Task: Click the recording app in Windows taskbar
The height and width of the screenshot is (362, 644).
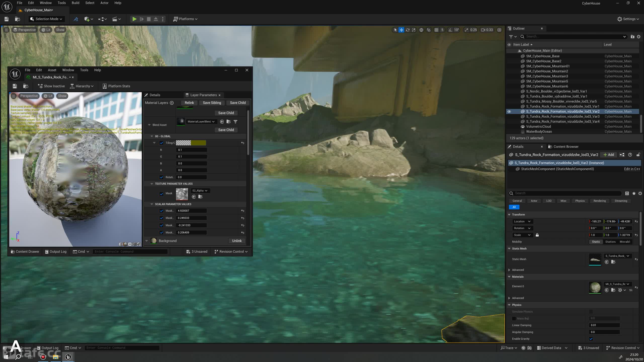Action: click(43, 357)
